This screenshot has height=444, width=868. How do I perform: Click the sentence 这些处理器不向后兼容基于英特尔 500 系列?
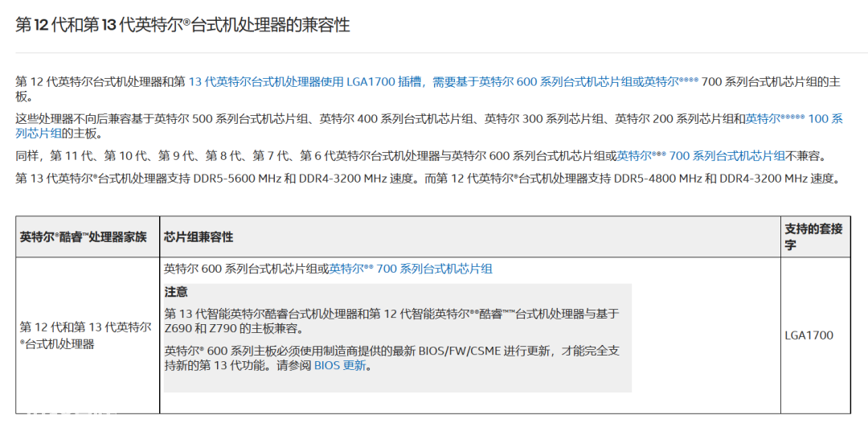coord(429,125)
